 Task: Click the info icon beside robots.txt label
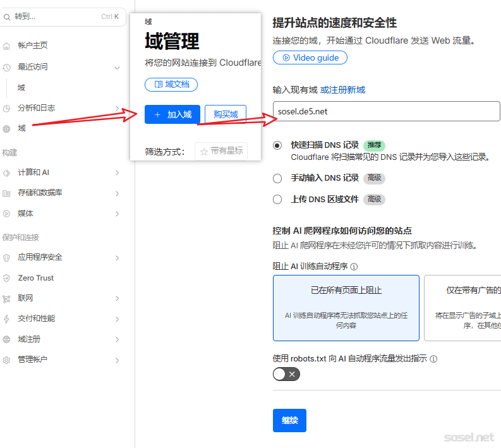point(433,359)
